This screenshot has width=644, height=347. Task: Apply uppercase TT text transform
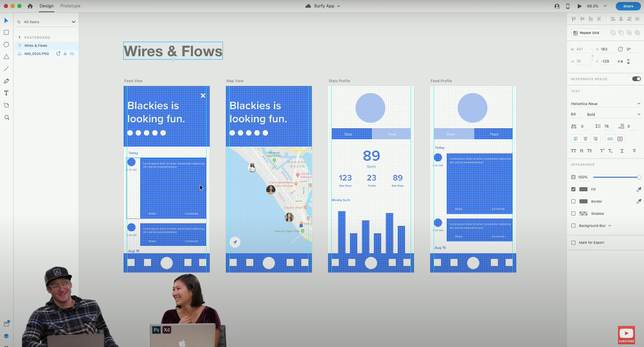tap(574, 151)
